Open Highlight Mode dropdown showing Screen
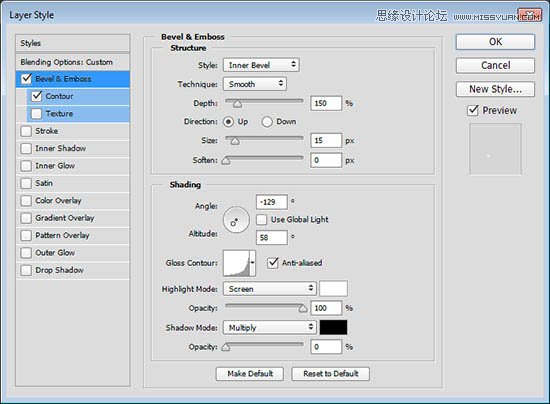The width and height of the screenshot is (550, 404). 270,289
